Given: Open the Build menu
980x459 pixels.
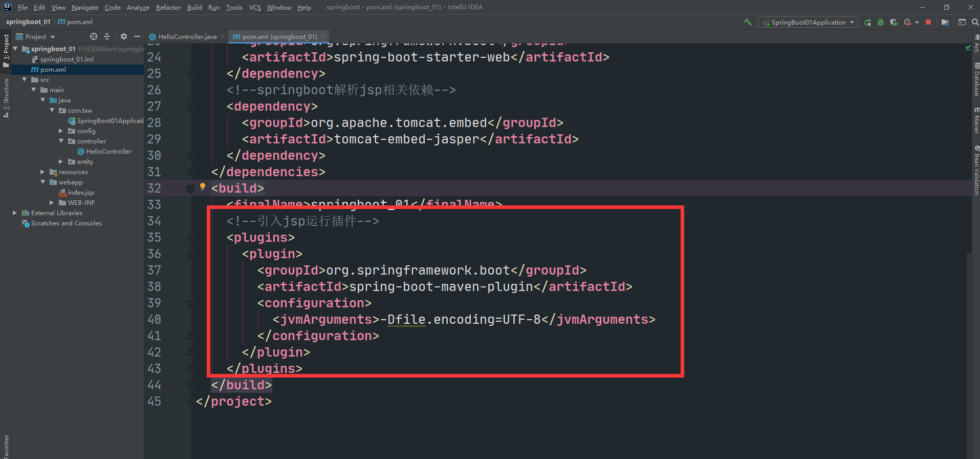Looking at the screenshot, I should pos(194,7).
